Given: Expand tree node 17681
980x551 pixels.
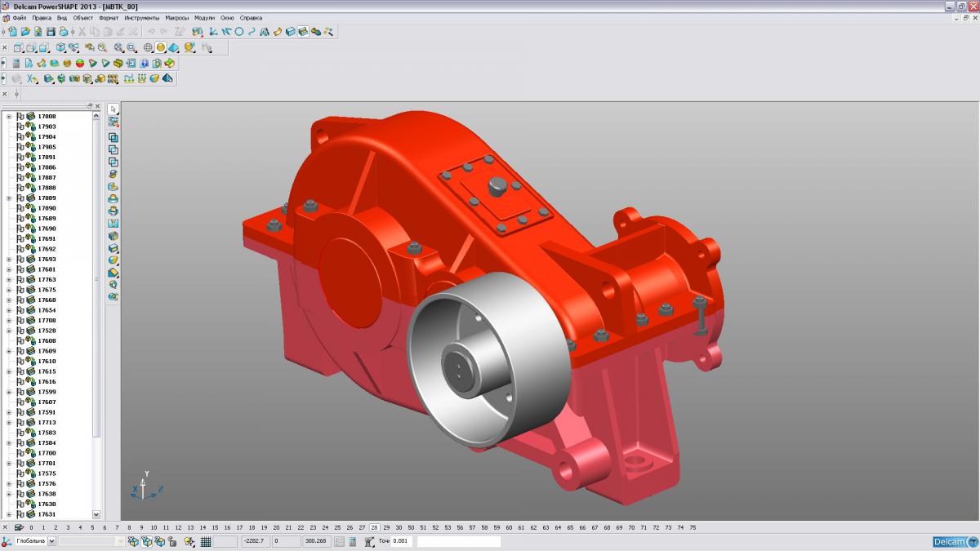Looking at the screenshot, I should point(9,269).
